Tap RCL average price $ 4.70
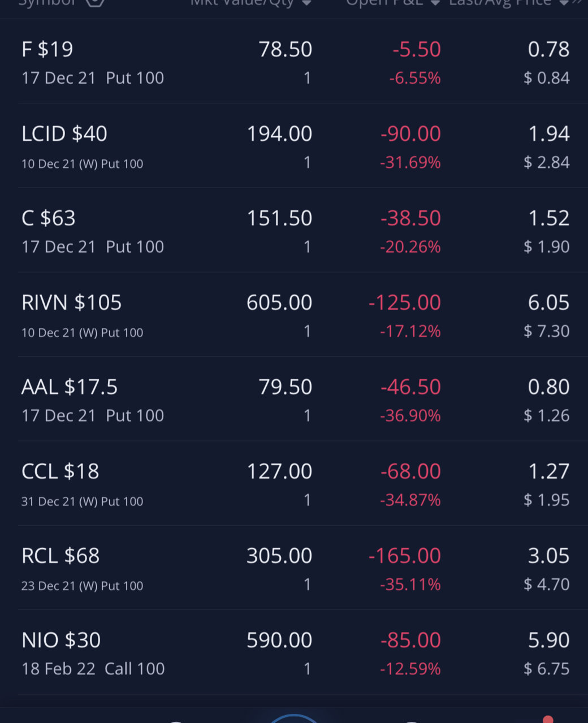 pyautogui.click(x=546, y=584)
